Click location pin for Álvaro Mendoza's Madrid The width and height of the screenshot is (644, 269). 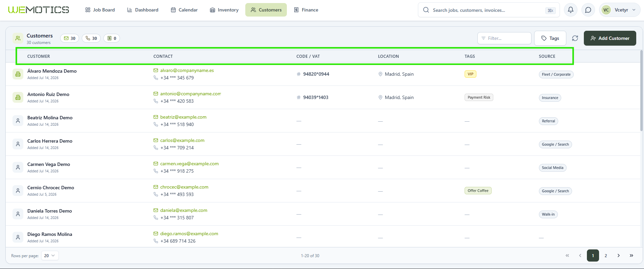coord(380,74)
